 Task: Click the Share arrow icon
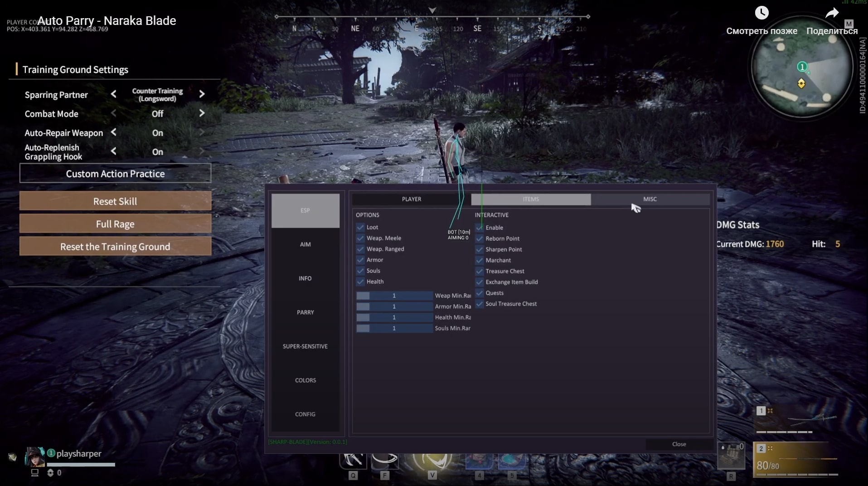tap(832, 13)
